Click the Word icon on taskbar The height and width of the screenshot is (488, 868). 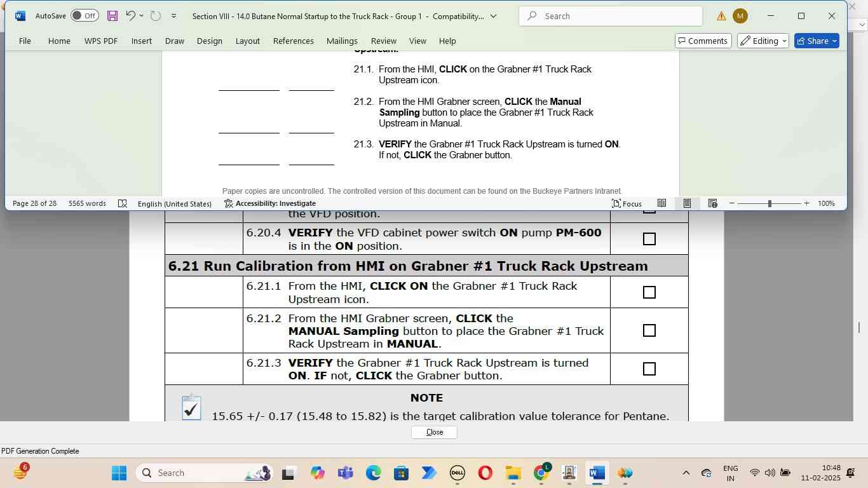[x=597, y=473]
